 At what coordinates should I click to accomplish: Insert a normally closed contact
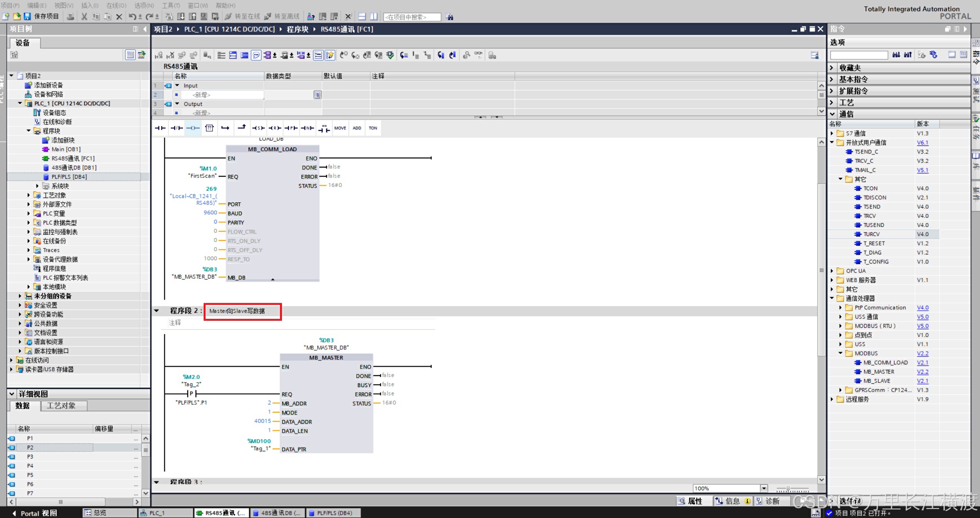click(x=177, y=128)
